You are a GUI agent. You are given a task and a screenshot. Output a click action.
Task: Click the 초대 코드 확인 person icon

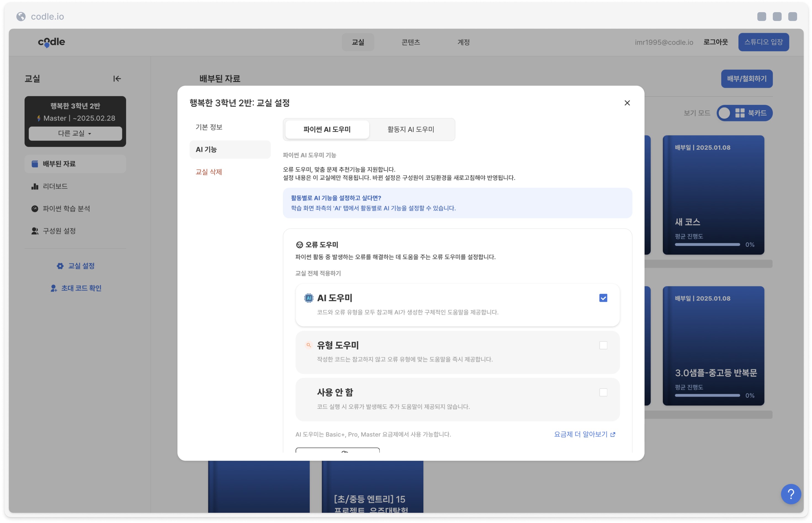(x=54, y=288)
